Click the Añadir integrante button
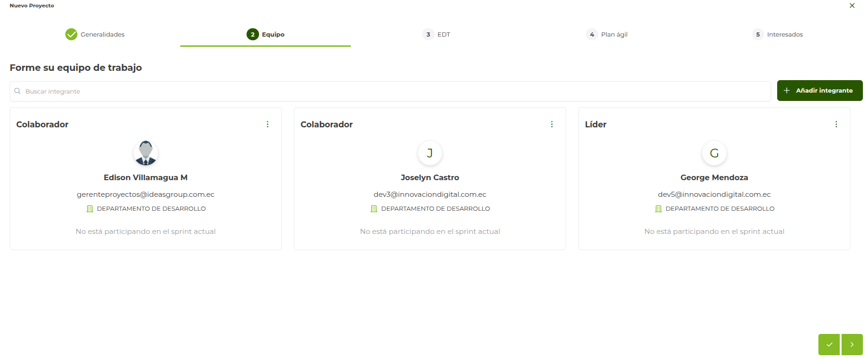Image resolution: width=868 pixels, height=358 pixels. click(819, 90)
